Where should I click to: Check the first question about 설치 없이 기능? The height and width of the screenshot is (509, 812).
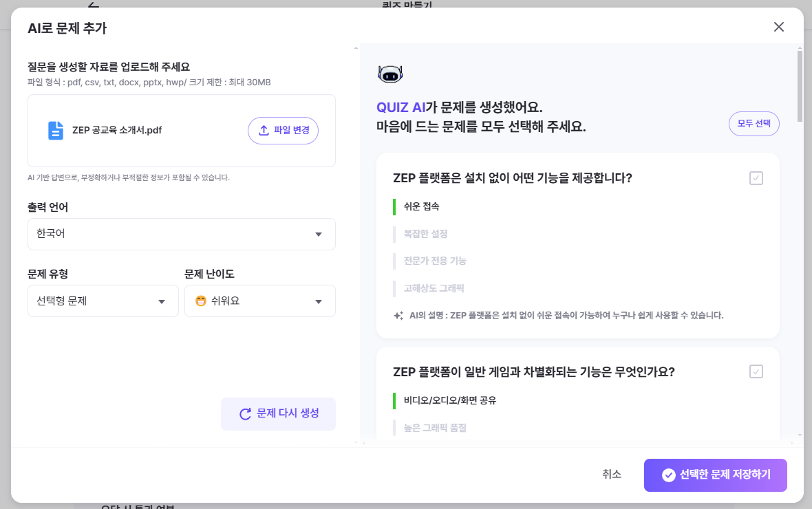tap(756, 178)
